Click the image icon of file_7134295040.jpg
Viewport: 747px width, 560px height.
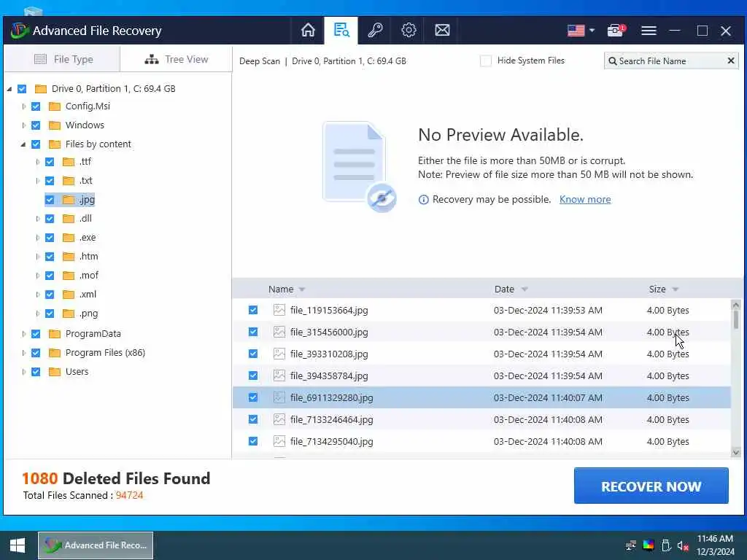[x=279, y=441]
